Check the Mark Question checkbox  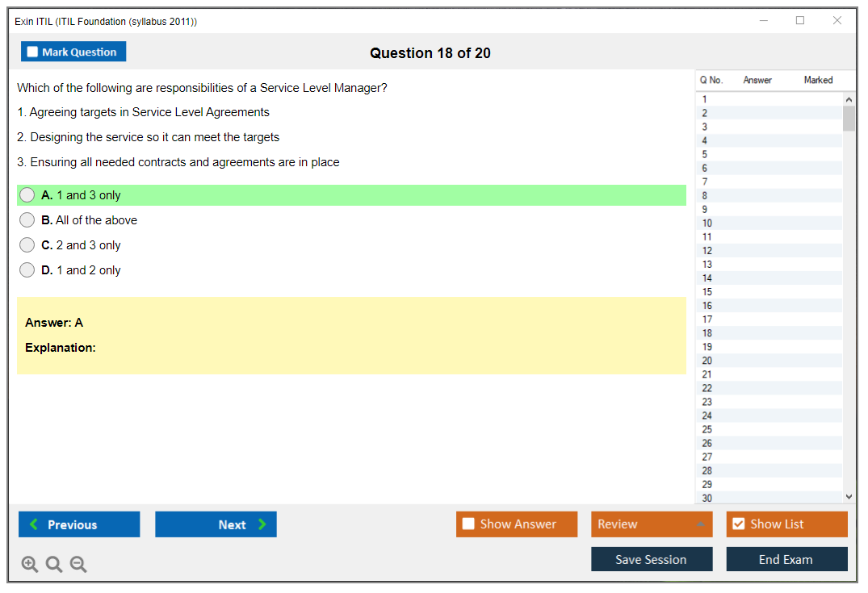coord(33,52)
